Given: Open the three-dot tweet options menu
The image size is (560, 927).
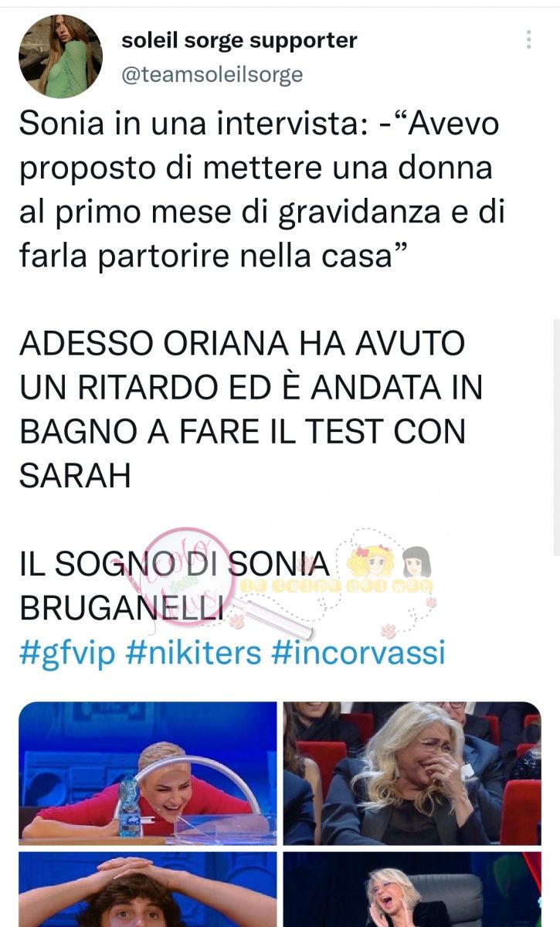Looking at the screenshot, I should click(528, 39).
